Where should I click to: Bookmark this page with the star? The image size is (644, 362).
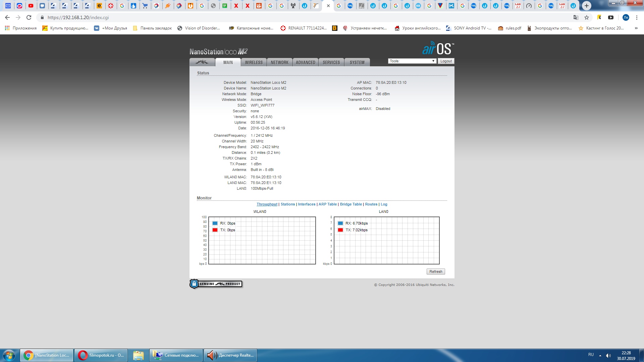(587, 17)
